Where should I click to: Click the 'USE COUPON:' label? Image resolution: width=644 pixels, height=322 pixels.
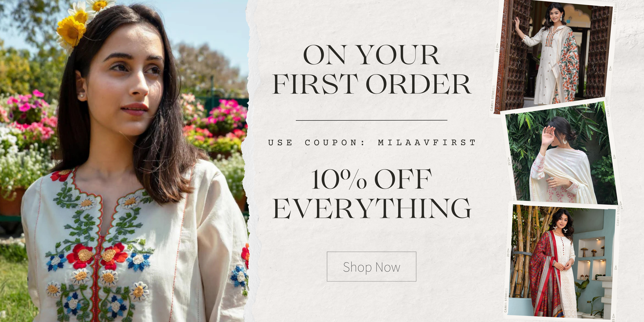coord(316,143)
